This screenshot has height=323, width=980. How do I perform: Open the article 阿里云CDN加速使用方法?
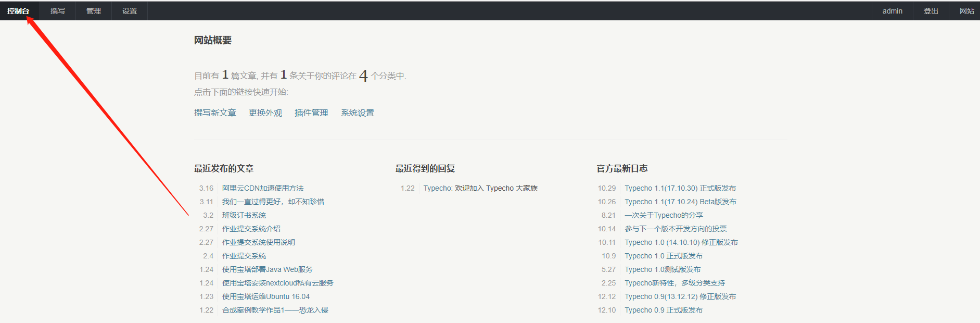[263, 188]
